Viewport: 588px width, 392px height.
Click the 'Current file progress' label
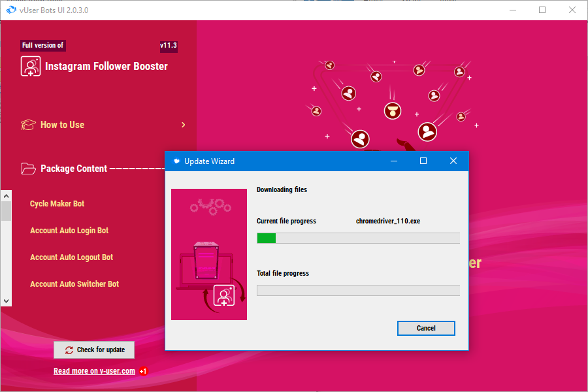click(x=287, y=221)
